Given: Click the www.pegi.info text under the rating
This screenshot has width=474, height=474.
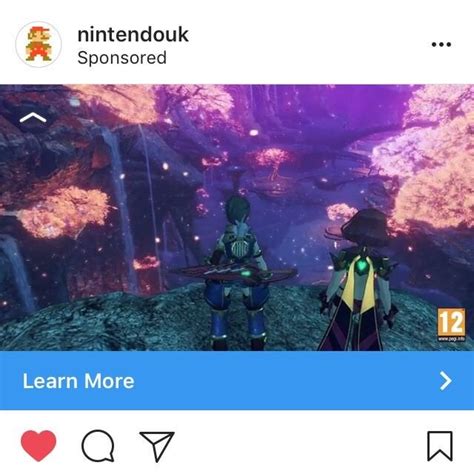Looking at the screenshot, I should point(451,339).
